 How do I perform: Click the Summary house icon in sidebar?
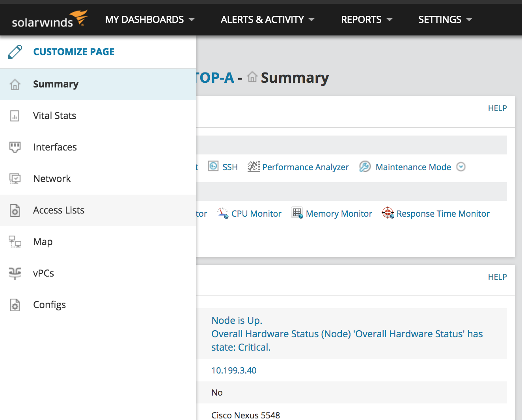click(15, 84)
